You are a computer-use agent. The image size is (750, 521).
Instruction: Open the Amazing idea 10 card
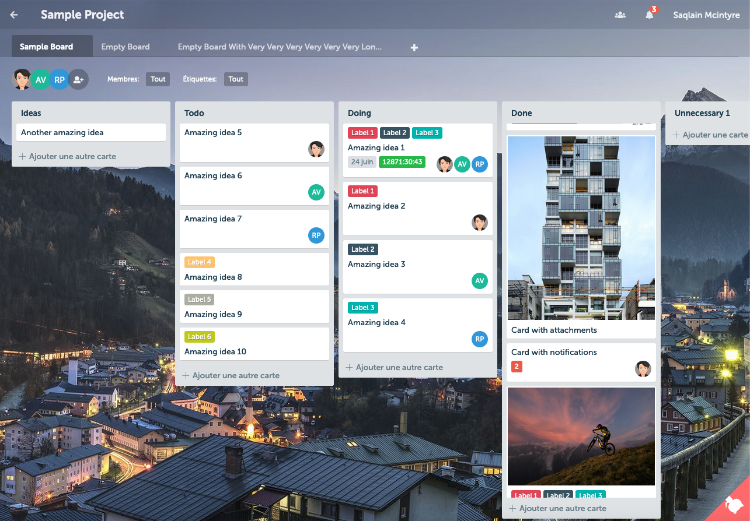(x=254, y=344)
